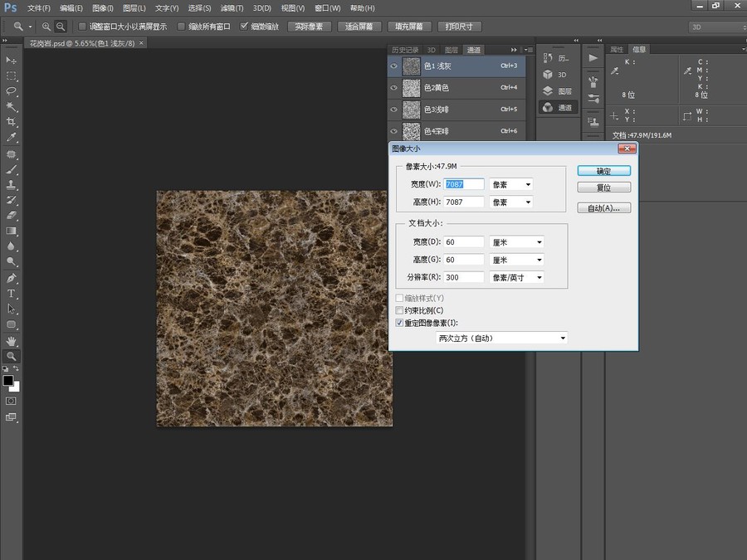
Task: Open the 图像(I) menu
Action: coord(103,8)
